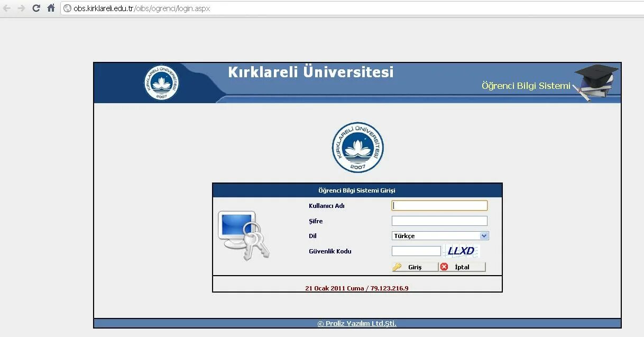This screenshot has height=337, width=644.
Task: Click the Dil label
Action: (312, 236)
